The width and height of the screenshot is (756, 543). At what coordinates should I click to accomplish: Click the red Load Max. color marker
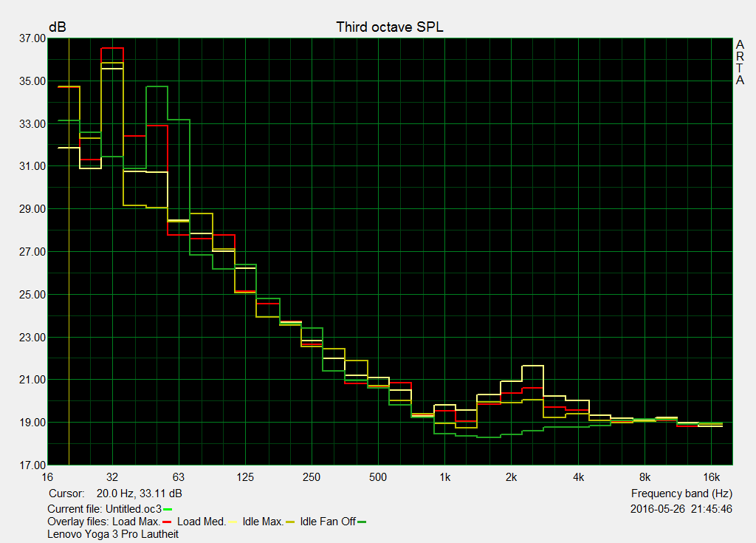pos(168,522)
